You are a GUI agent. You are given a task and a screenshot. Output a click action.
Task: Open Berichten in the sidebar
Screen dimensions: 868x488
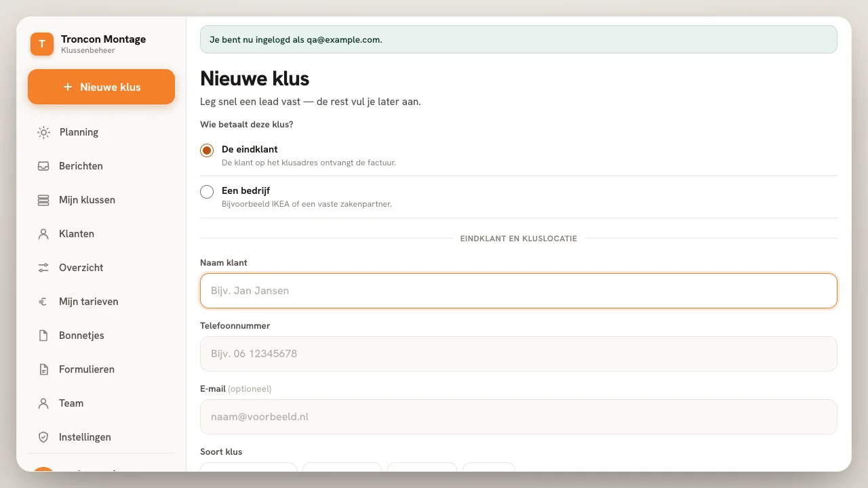pyautogui.click(x=101, y=166)
